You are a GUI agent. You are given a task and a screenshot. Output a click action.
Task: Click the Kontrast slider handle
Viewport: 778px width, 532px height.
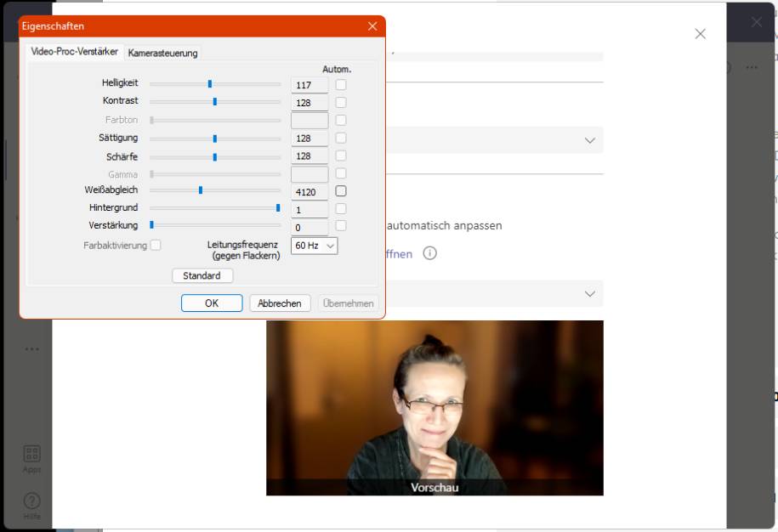(215, 102)
